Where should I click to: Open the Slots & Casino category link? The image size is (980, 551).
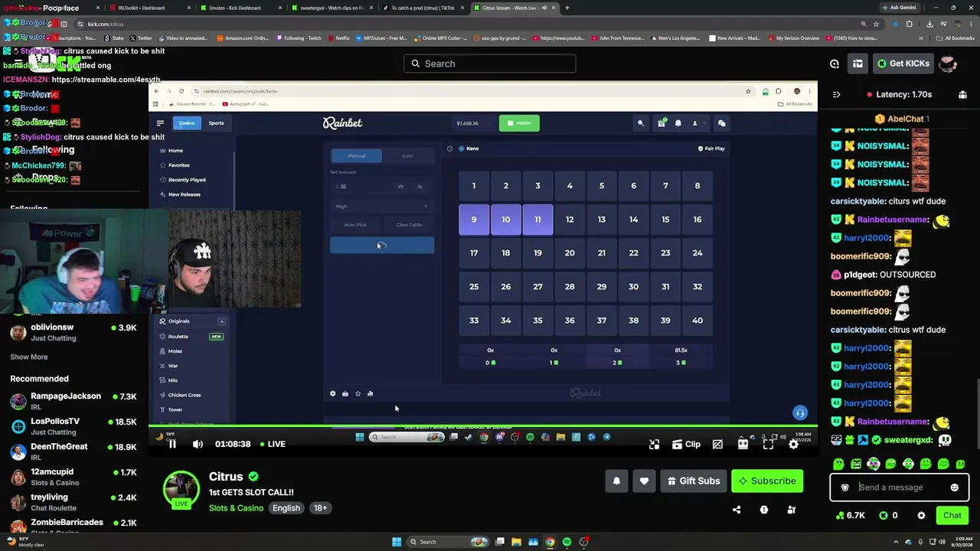pyautogui.click(x=236, y=508)
